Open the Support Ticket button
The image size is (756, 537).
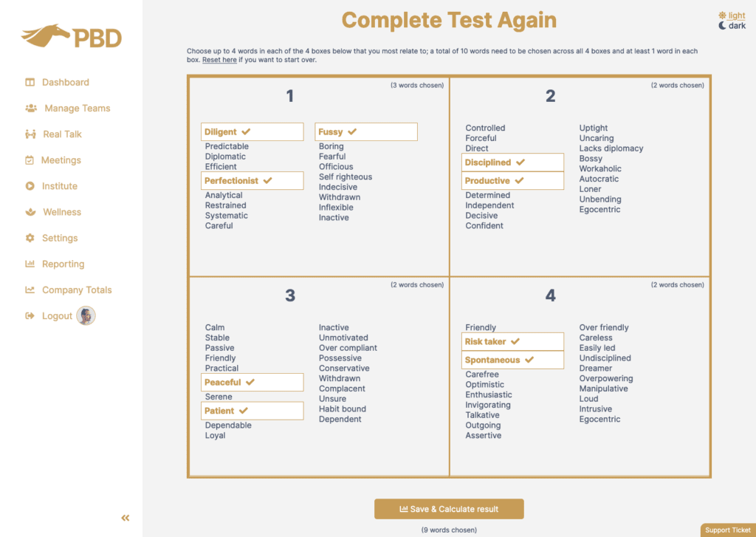727,530
